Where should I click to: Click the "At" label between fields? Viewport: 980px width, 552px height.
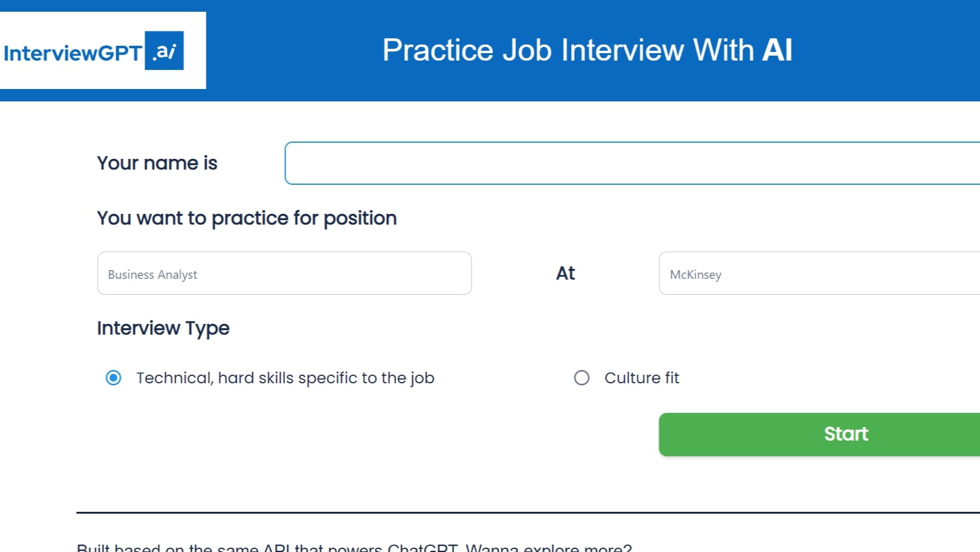[x=565, y=273]
